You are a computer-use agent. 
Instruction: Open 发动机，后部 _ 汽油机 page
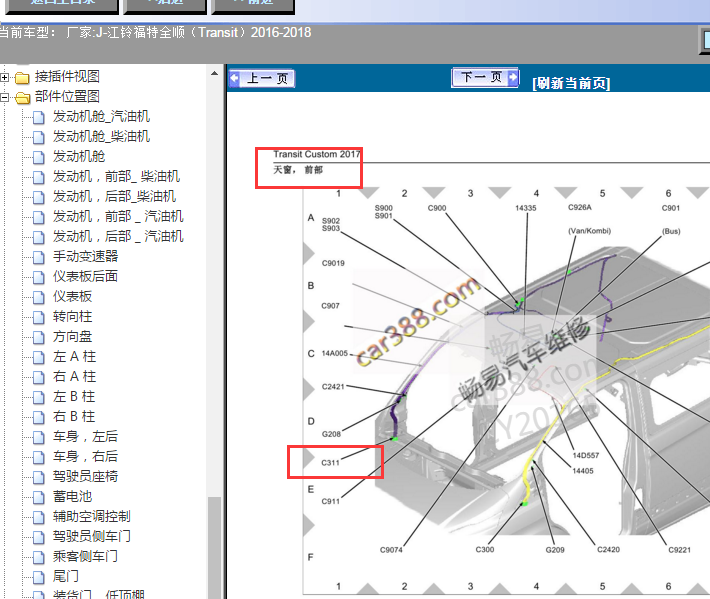click(x=118, y=236)
